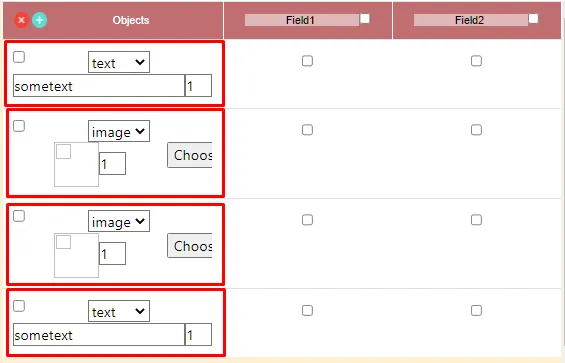Image resolution: width=565 pixels, height=363 pixels.
Task: Click the teal add (+) icon
Action: (x=40, y=20)
